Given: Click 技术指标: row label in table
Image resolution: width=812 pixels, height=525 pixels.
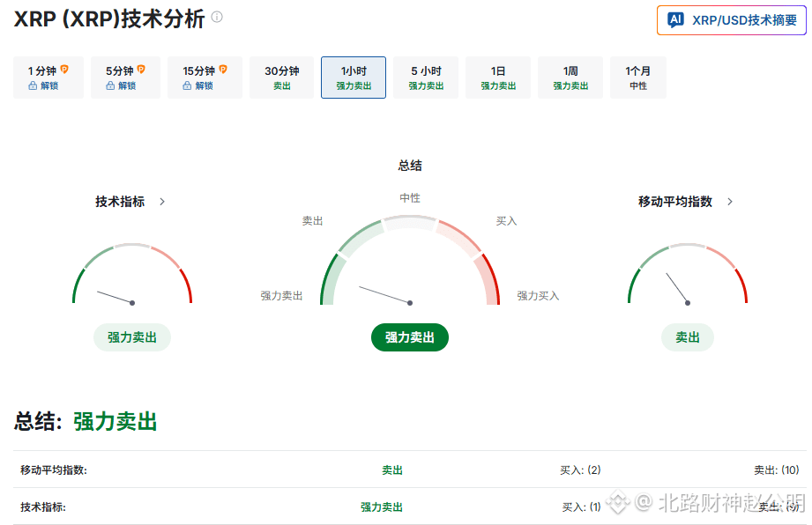Looking at the screenshot, I should 43,507.
